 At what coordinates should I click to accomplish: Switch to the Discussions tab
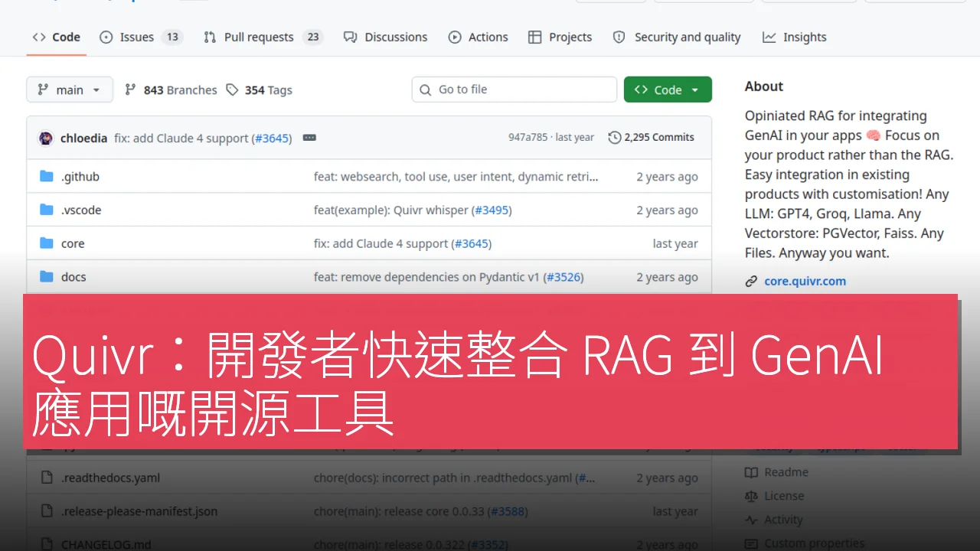pyautogui.click(x=386, y=37)
